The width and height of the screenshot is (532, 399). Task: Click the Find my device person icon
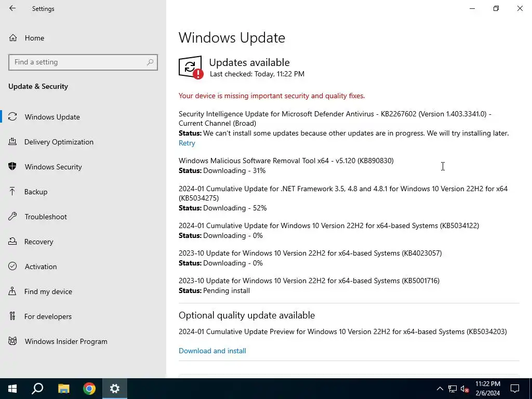point(12,291)
